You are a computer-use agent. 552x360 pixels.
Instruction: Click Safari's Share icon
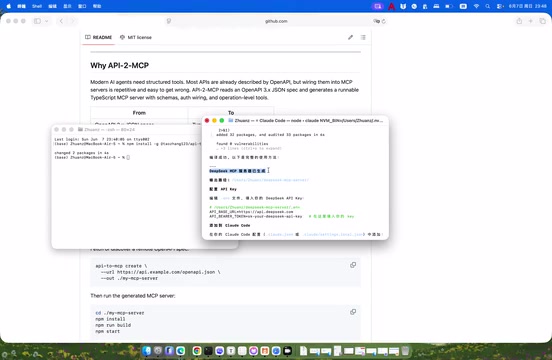coord(519,21)
